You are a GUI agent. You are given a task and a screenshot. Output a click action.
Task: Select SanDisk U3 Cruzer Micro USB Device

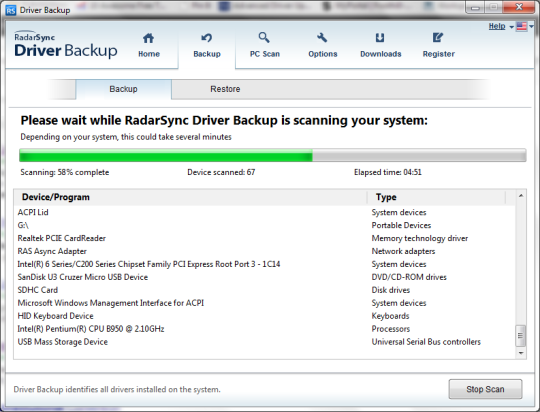tap(264, 277)
